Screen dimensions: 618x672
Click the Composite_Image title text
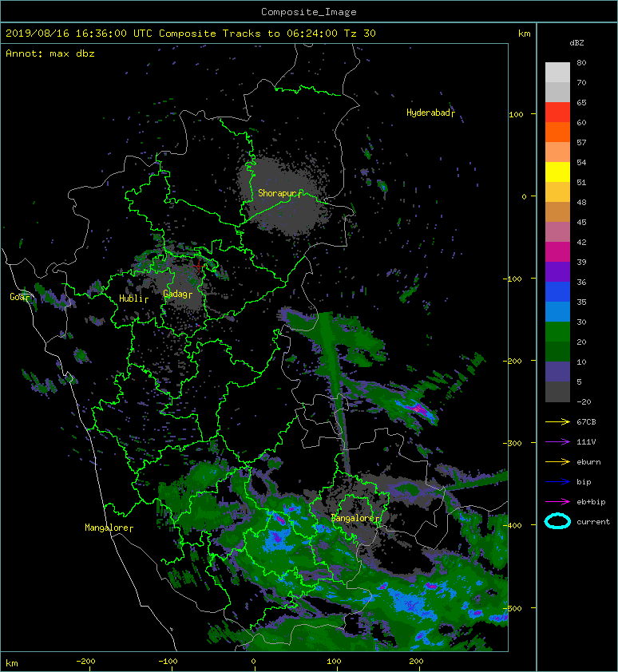309,12
